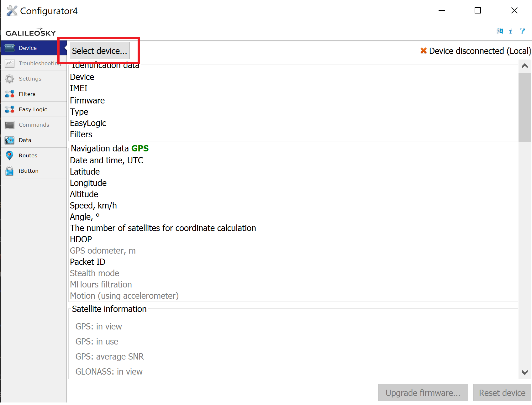Select the Firmware row
Viewport: 532px width, 405px height.
click(87, 100)
